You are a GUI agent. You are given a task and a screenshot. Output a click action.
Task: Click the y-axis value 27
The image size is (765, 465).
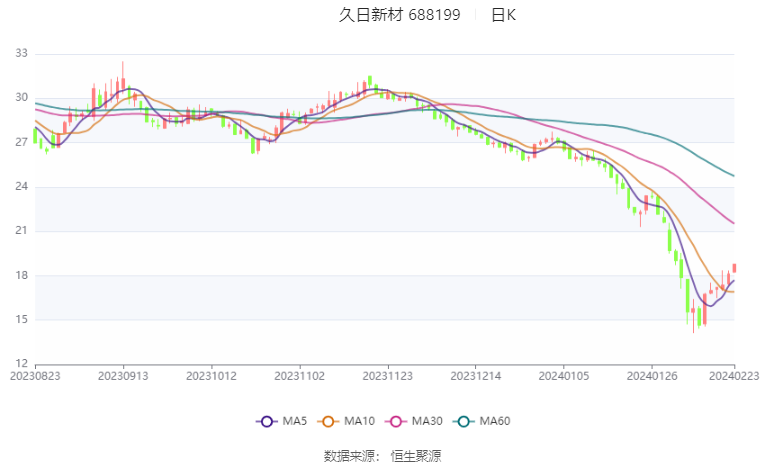click(21, 142)
